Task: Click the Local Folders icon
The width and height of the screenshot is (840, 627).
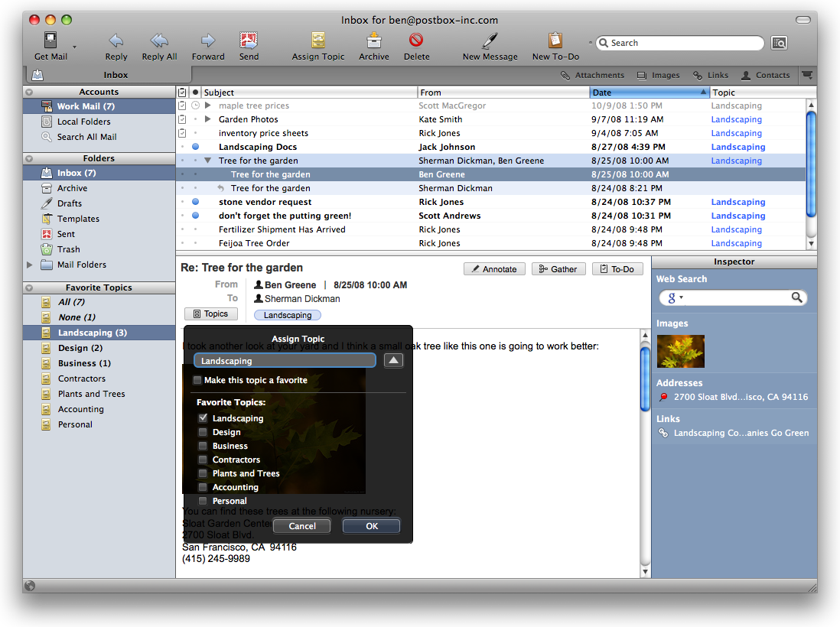Action: point(47,122)
